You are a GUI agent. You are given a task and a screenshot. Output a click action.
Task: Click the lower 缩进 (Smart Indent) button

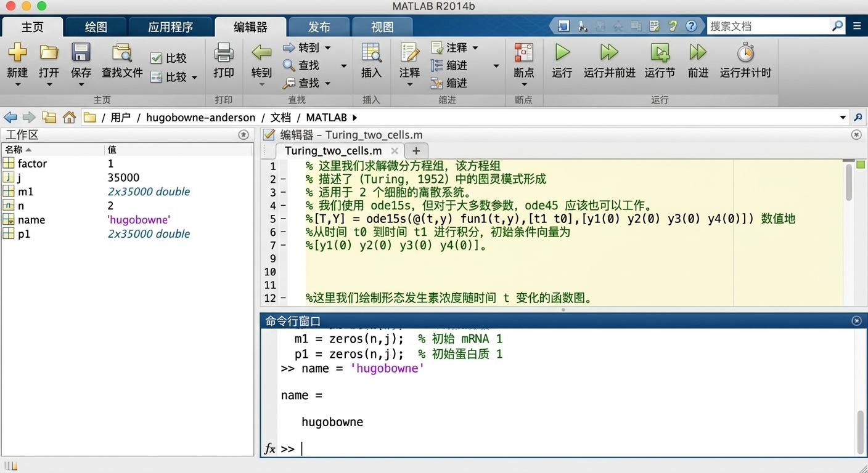point(449,83)
